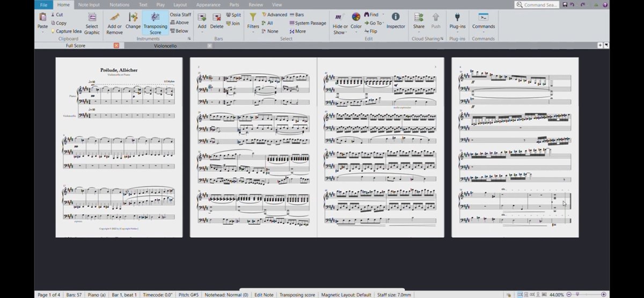This screenshot has height=298, width=644.
Task: Open the purple Help icon
Action: click(x=605, y=5)
